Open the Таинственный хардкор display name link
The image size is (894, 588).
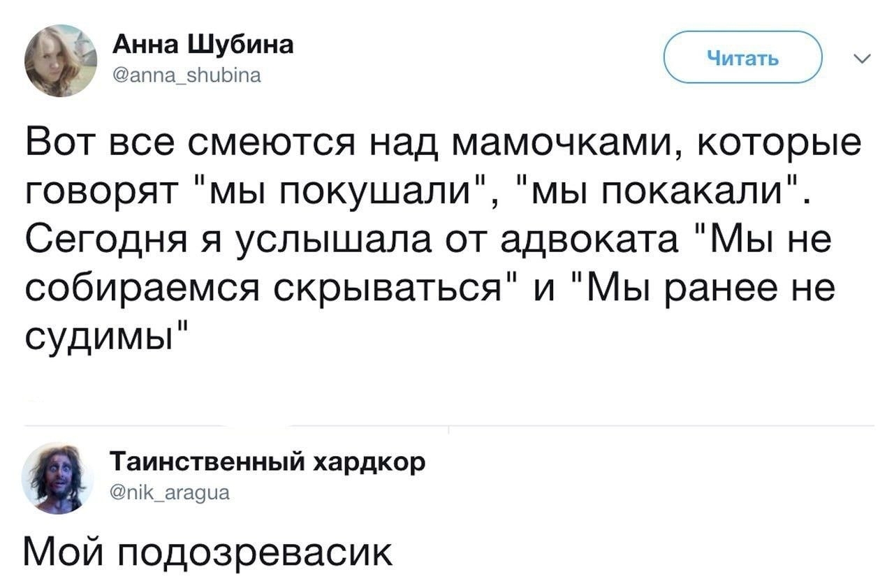[x=268, y=462]
